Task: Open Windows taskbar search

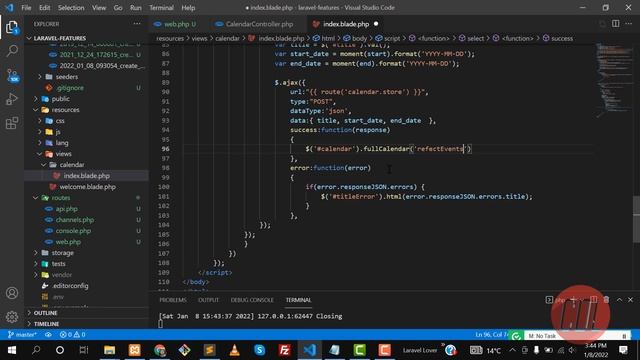Action: click(x=36, y=350)
